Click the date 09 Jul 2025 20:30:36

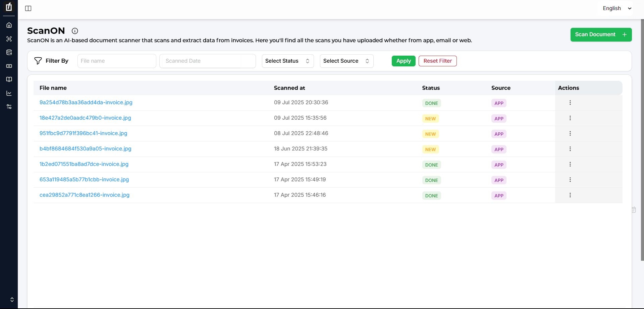(301, 103)
